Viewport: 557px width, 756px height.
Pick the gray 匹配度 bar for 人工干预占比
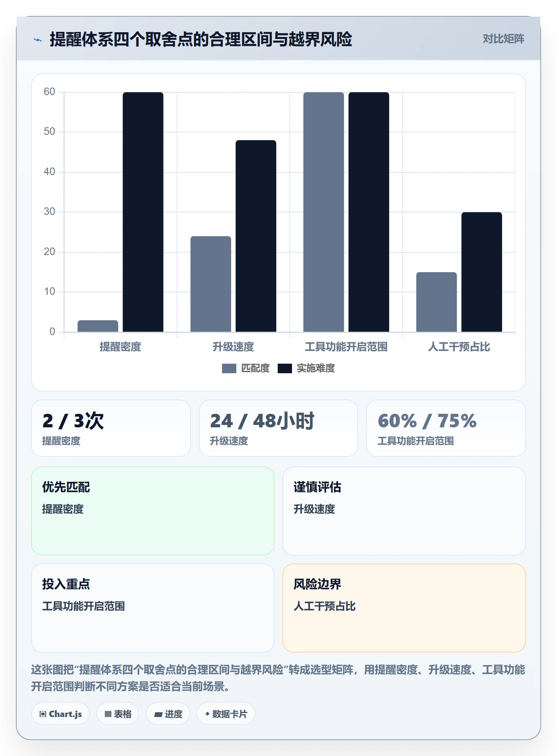(x=436, y=302)
